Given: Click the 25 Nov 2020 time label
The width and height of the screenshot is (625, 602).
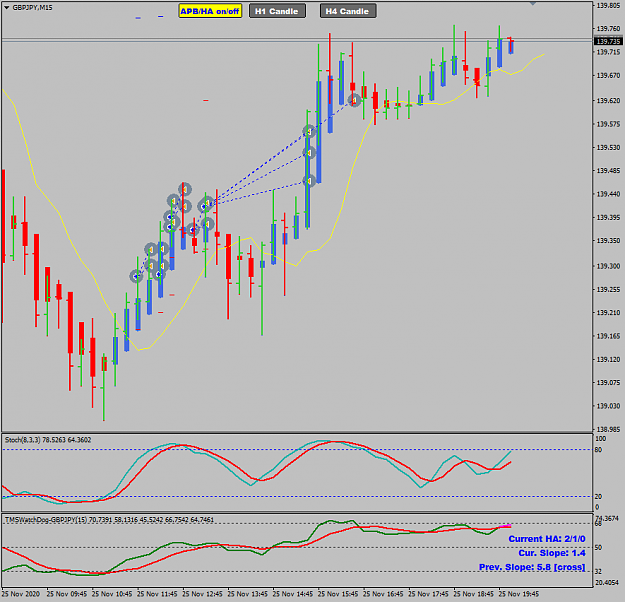Looking at the screenshot, I should click(21, 594).
